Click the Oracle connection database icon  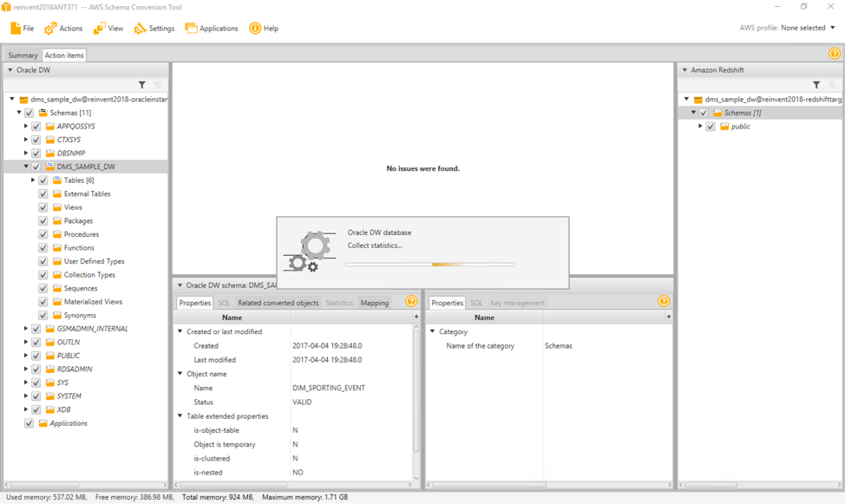(x=23, y=99)
